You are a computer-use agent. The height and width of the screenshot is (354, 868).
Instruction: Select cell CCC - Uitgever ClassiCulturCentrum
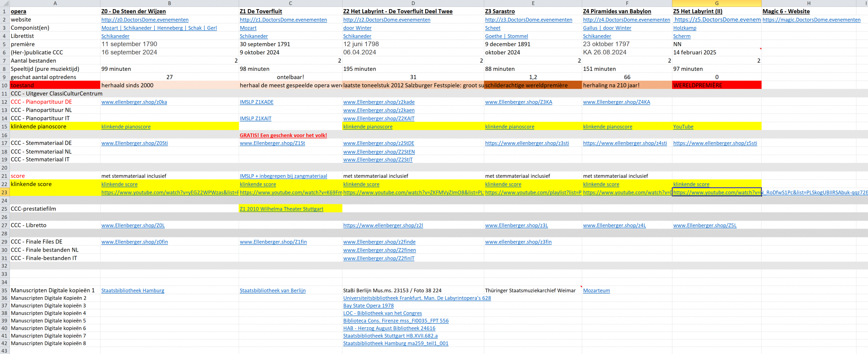(x=55, y=93)
